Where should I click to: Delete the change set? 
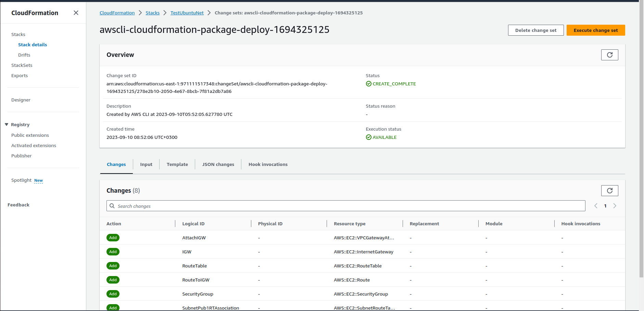536,30
